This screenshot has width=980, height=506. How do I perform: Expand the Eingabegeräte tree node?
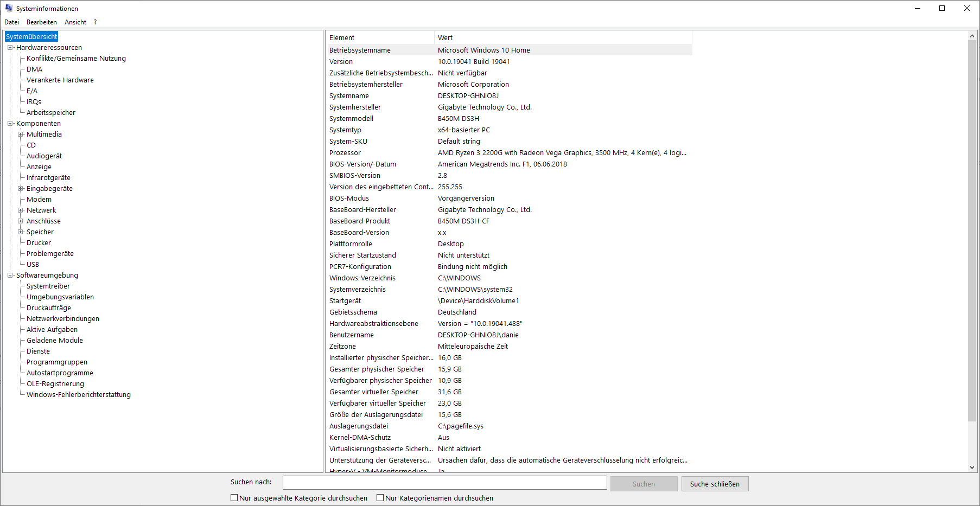[x=21, y=189]
